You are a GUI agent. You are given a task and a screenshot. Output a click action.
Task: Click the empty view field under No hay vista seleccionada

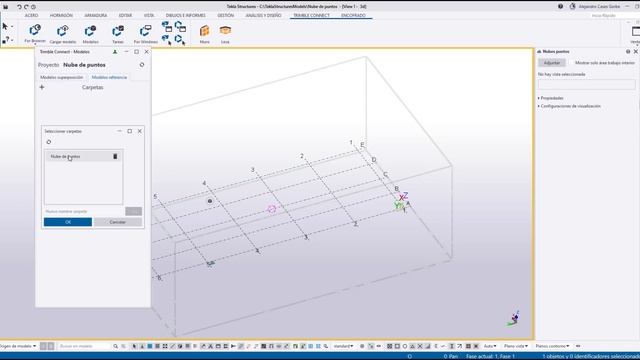point(587,84)
